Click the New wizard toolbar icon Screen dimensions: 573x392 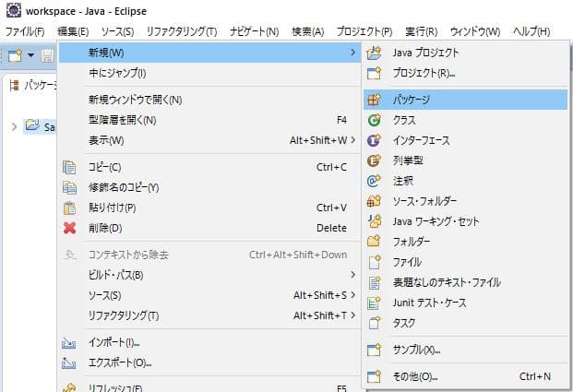(16, 56)
